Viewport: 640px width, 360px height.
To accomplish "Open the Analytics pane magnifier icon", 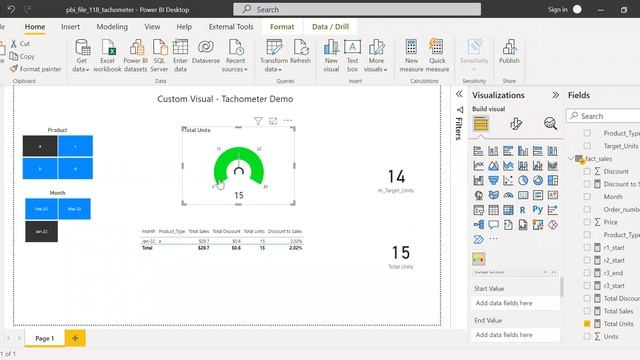I will (550, 123).
